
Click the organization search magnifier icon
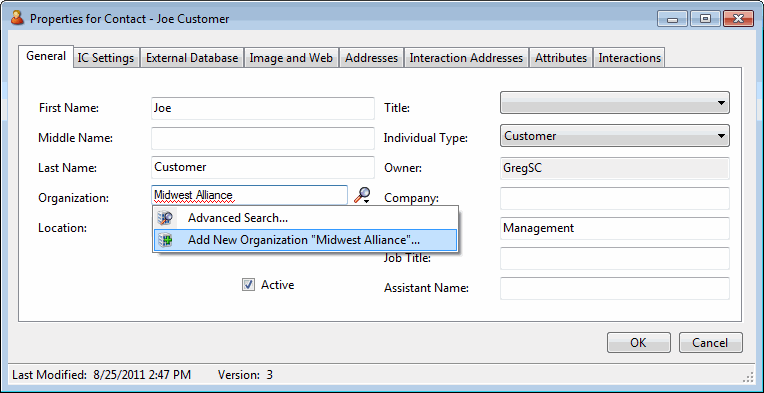(x=362, y=195)
